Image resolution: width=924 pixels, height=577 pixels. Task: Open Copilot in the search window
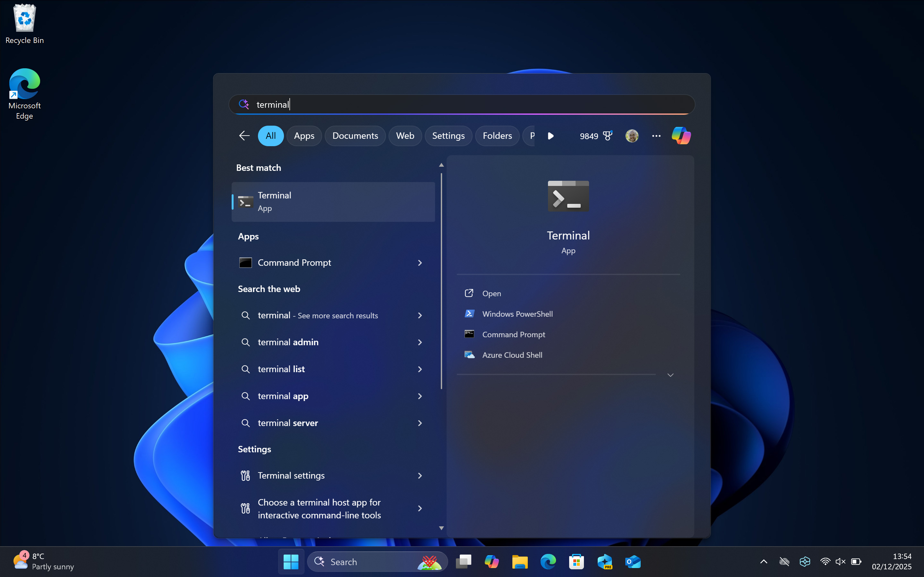(680, 136)
